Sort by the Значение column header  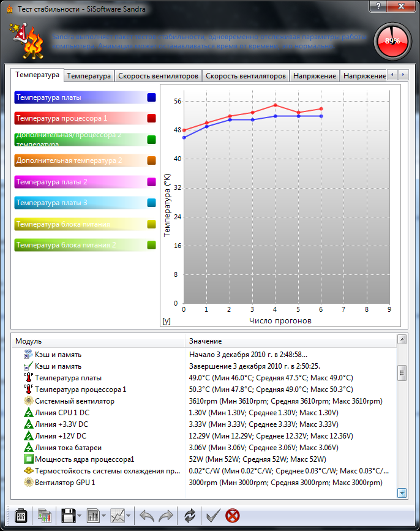pos(291,341)
